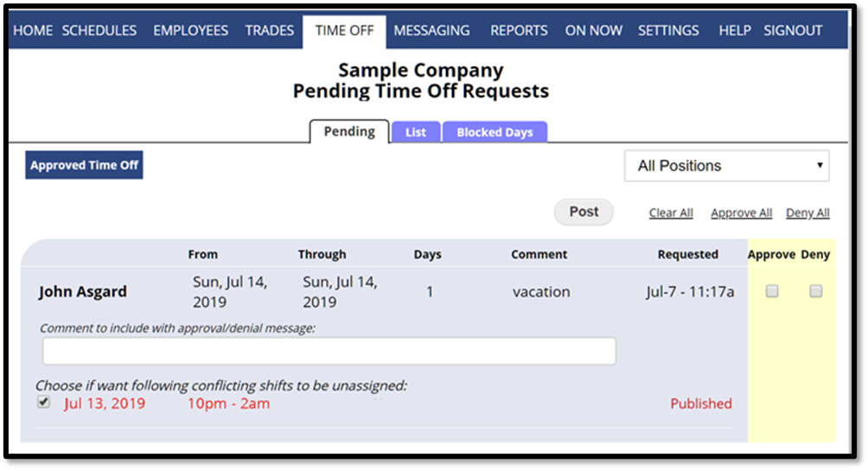View the REPORTS menu
The height and width of the screenshot is (470, 868).
[519, 30]
